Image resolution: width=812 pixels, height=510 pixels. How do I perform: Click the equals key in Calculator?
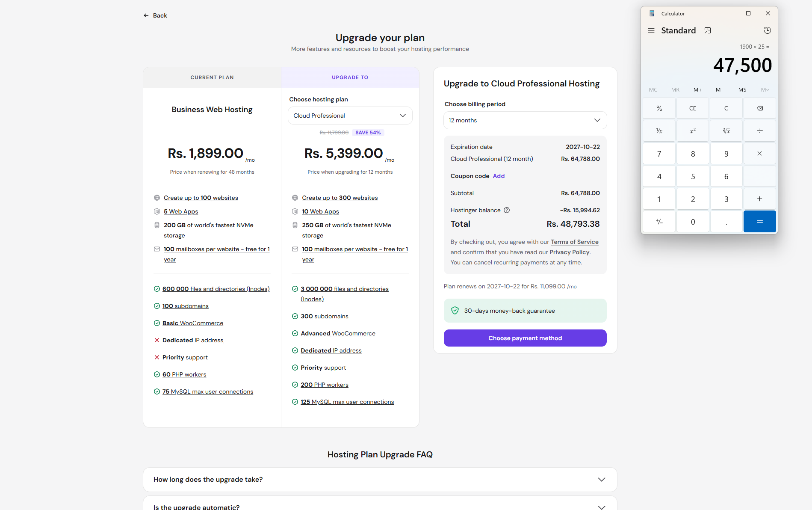pos(760,222)
